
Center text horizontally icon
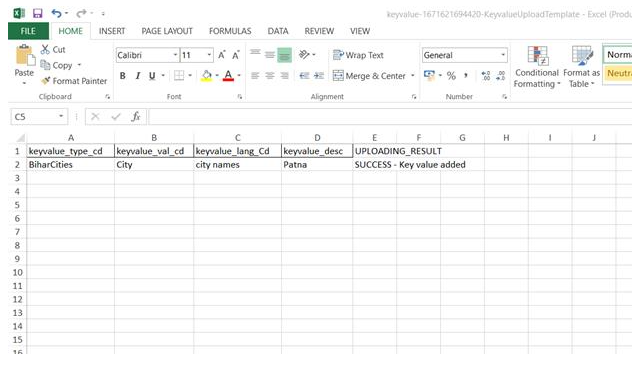(270, 76)
